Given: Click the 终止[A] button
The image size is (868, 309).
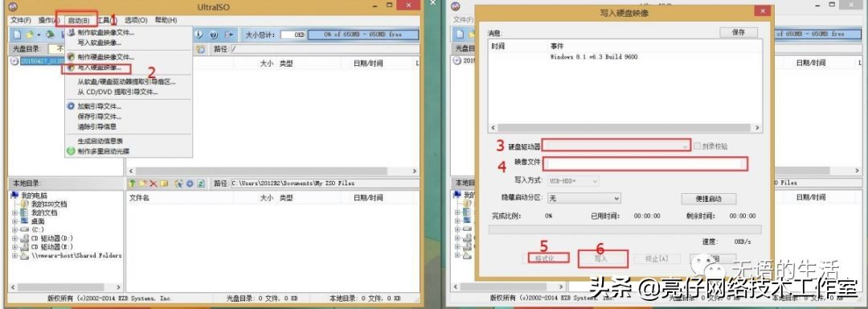Looking at the screenshot, I should (657, 258).
